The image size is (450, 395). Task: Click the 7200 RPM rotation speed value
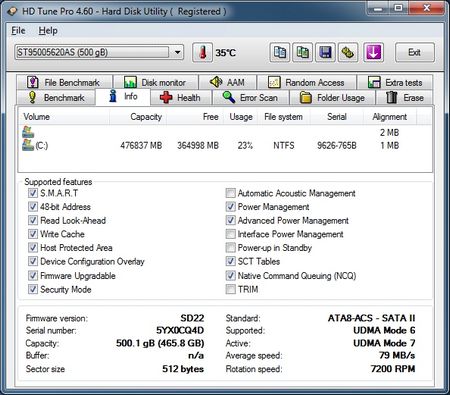[x=393, y=369]
